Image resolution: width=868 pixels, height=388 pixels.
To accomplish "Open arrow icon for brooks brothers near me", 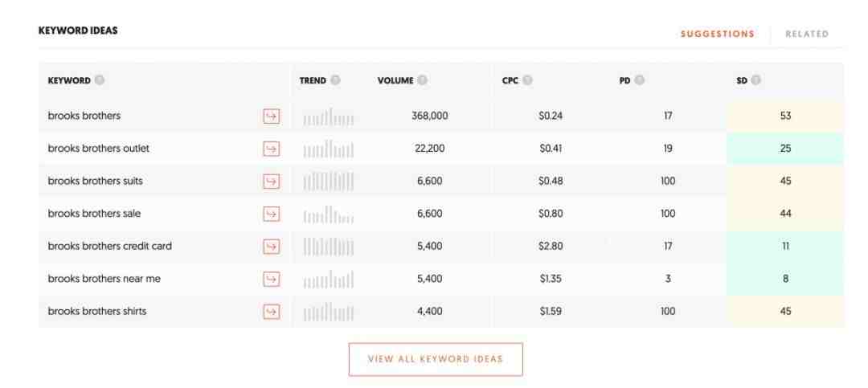I will (x=272, y=279).
